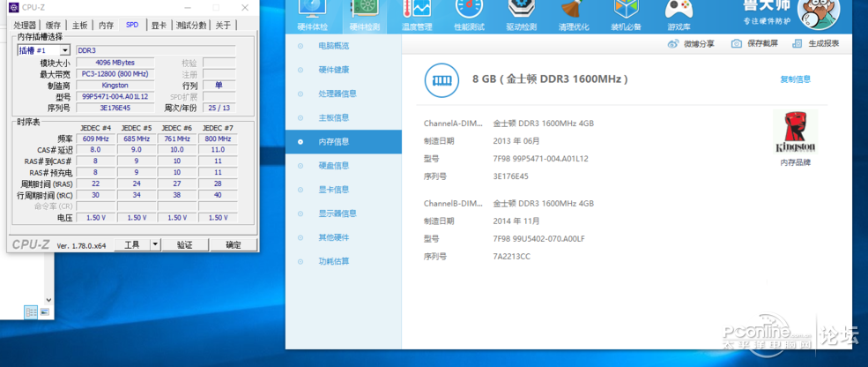
Task: Click the PC3-12800 (800 MHz) bandwidth field
Action: tap(115, 74)
